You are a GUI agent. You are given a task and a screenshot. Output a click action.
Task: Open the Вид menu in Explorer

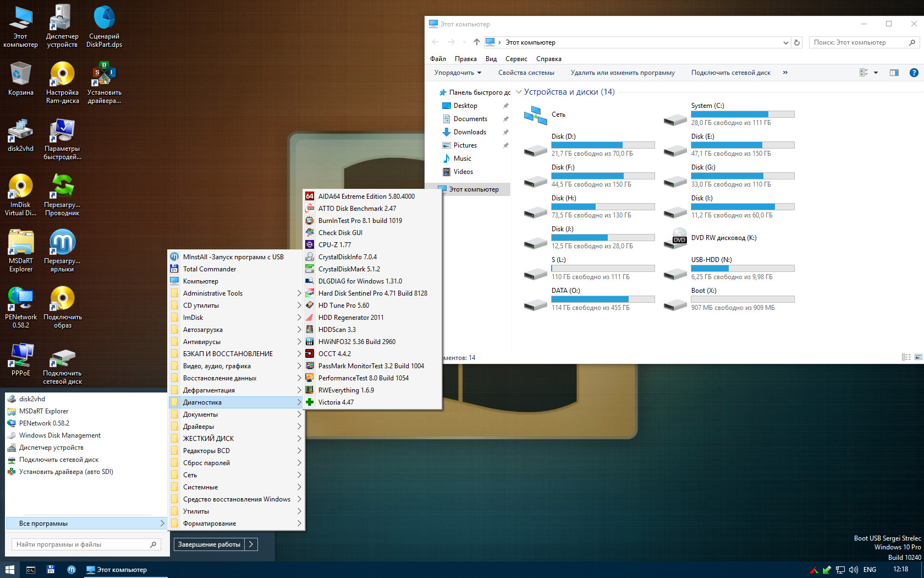point(491,59)
